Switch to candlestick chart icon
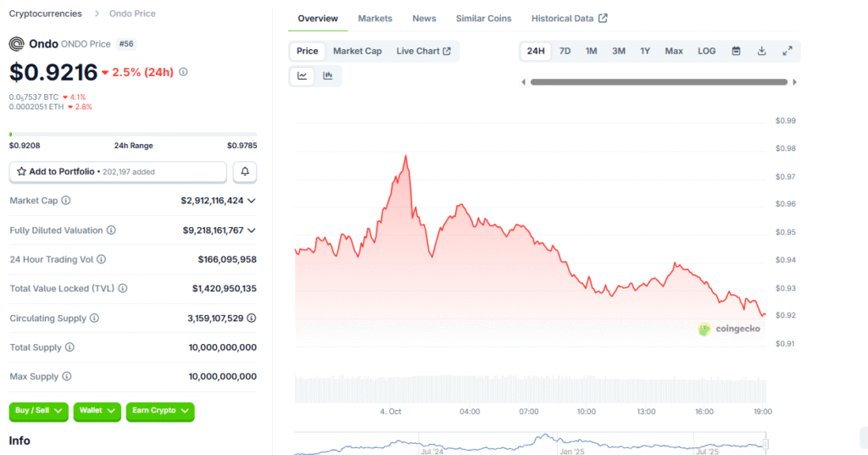Image resolution: width=868 pixels, height=455 pixels. 328,76
